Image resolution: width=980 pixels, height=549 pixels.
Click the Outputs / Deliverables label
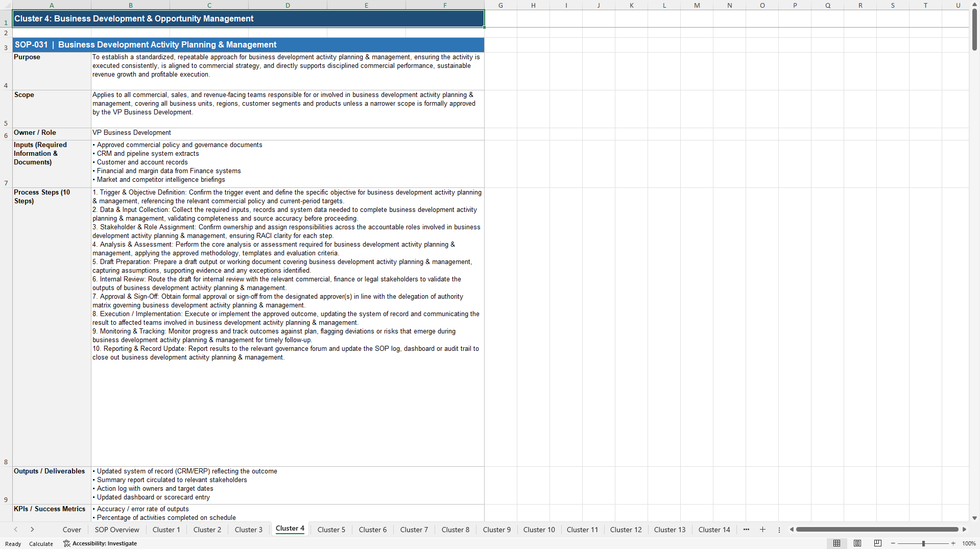(52, 485)
